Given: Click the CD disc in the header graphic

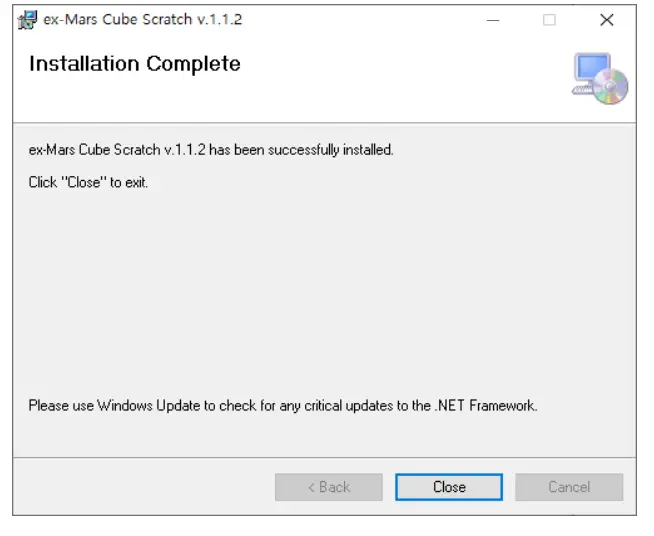Looking at the screenshot, I should click(612, 89).
